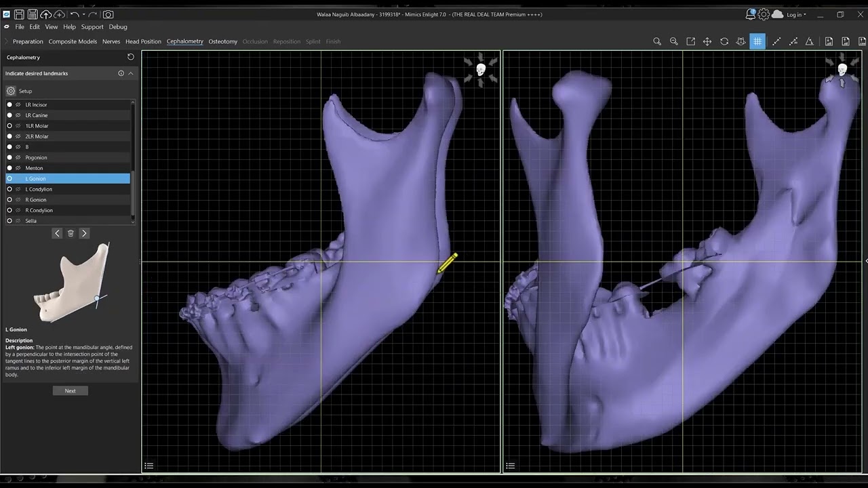This screenshot has width=868, height=488.
Task: Click the view orientation cube icon
Action: (x=741, y=41)
